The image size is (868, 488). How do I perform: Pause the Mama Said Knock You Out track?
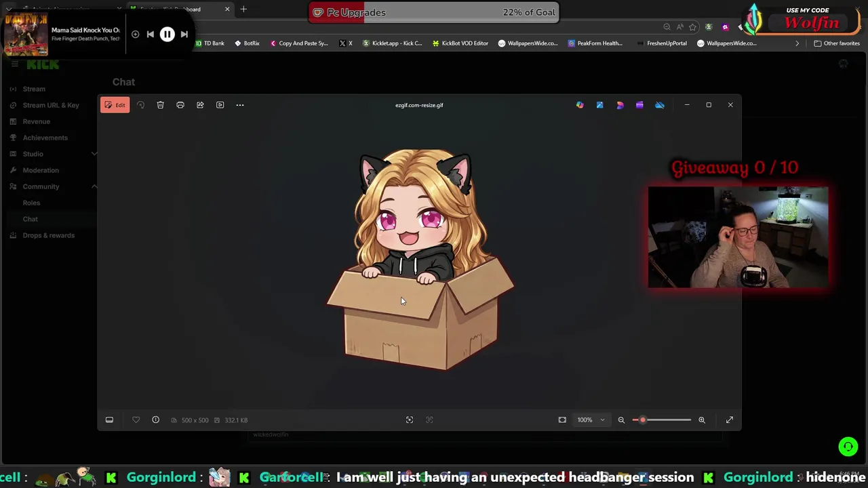coord(167,34)
